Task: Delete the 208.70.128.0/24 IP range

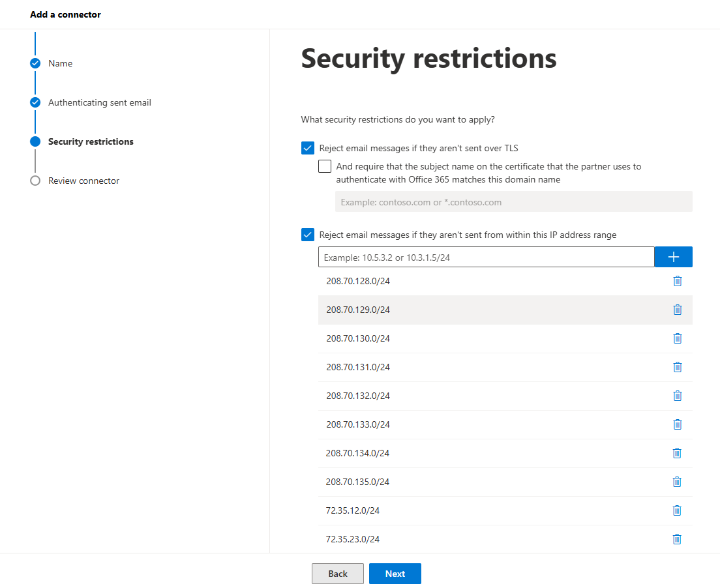Action: click(x=677, y=281)
